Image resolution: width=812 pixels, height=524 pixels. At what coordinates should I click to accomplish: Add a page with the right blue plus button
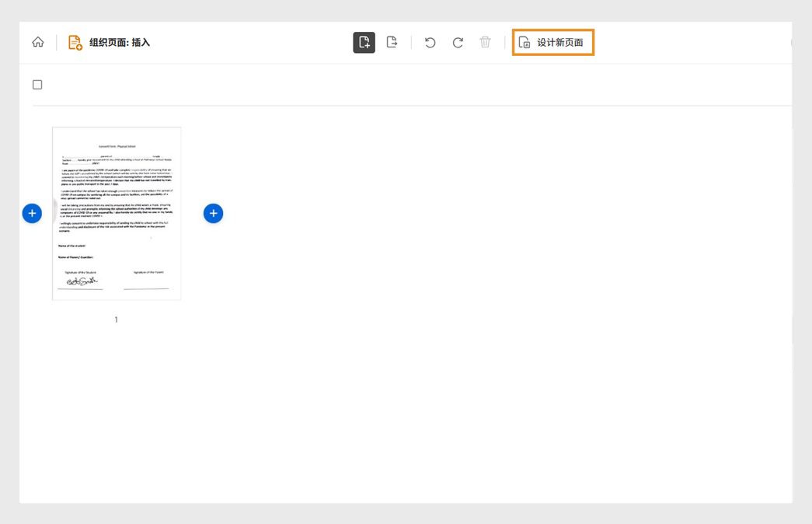tap(213, 212)
